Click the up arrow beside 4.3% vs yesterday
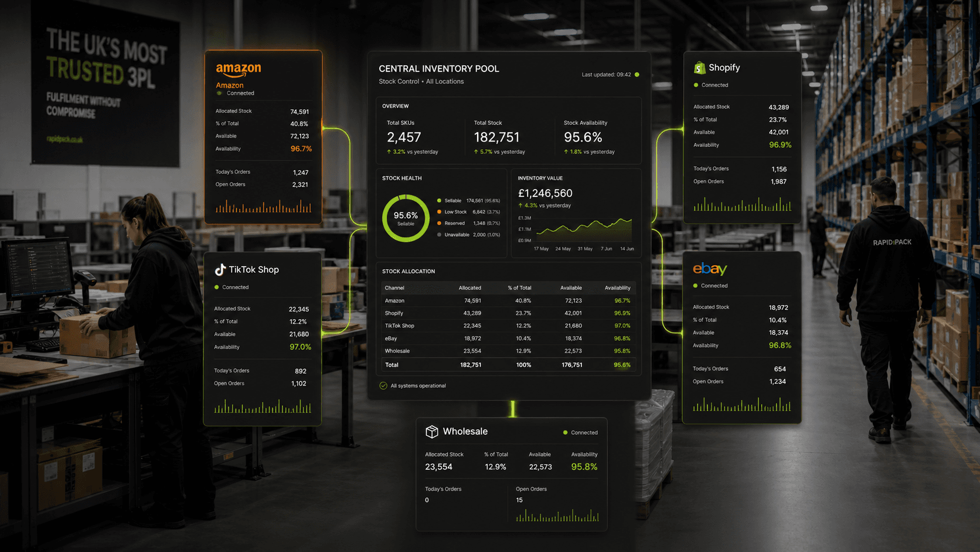 pyautogui.click(x=520, y=206)
